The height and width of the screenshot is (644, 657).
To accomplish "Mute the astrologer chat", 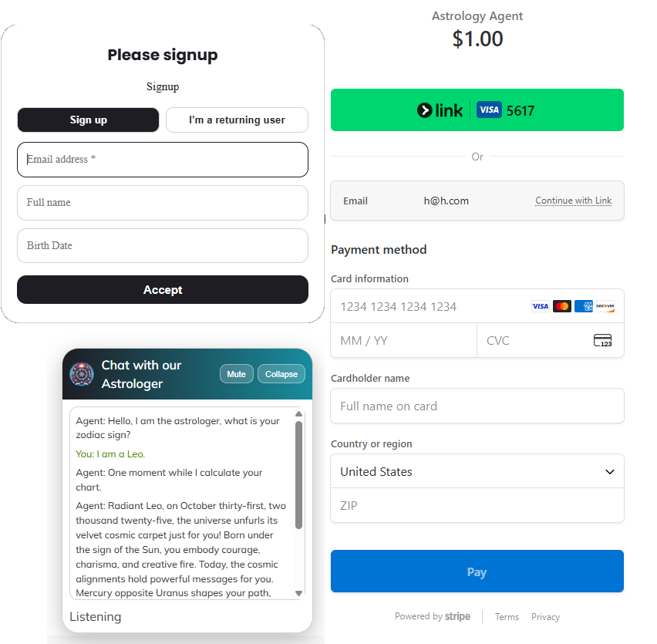I will coord(236,373).
